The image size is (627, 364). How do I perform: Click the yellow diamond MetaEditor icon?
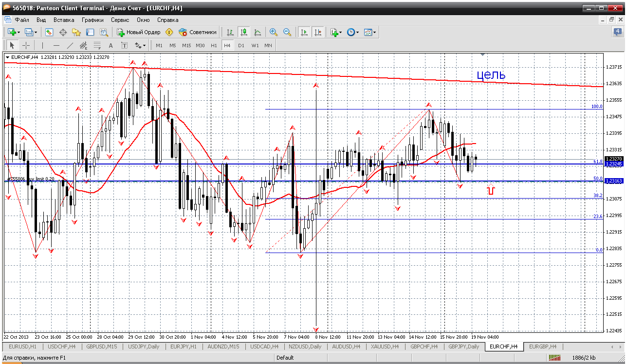(x=169, y=32)
